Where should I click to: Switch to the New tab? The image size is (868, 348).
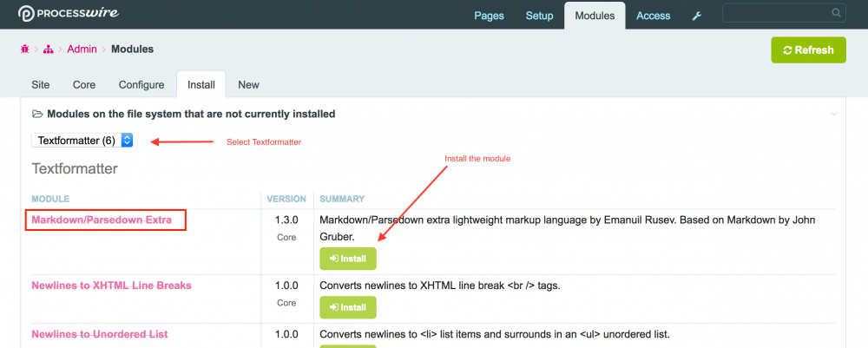point(248,84)
